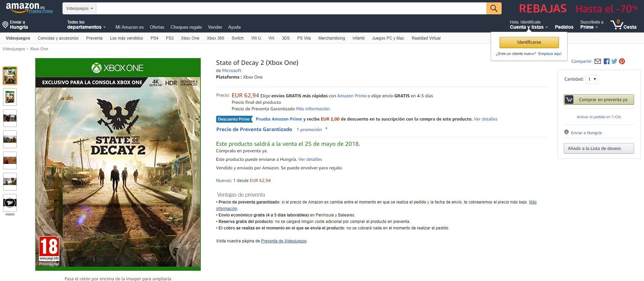Select Xbox 360 category tab

[215, 38]
